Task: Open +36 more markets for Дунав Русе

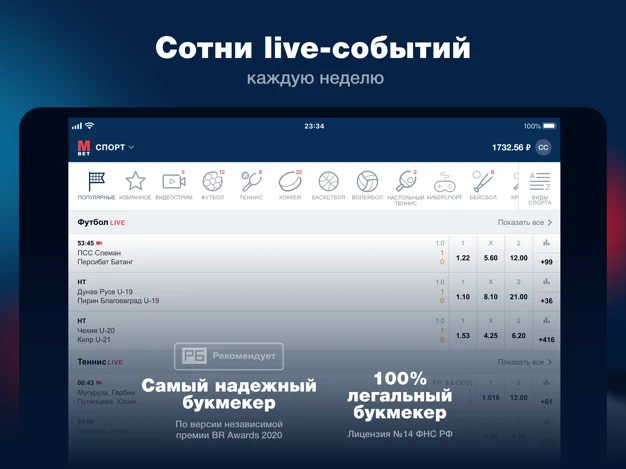Action: pyautogui.click(x=546, y=301)
